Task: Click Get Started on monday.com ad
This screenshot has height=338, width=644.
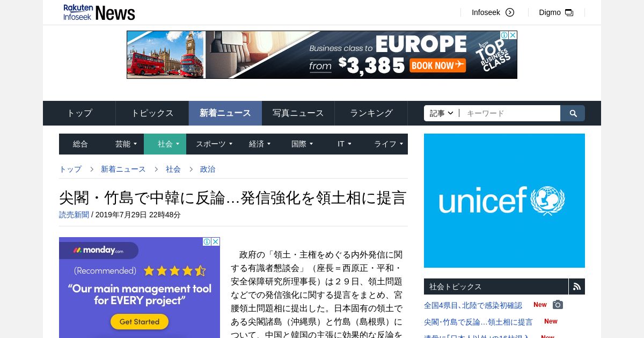Action: 140,322
